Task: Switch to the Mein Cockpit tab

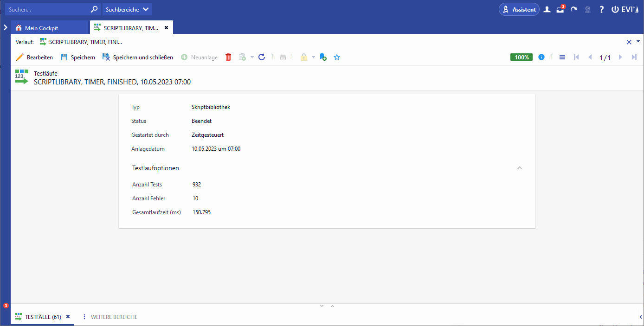Action: (x=41, y=28)
